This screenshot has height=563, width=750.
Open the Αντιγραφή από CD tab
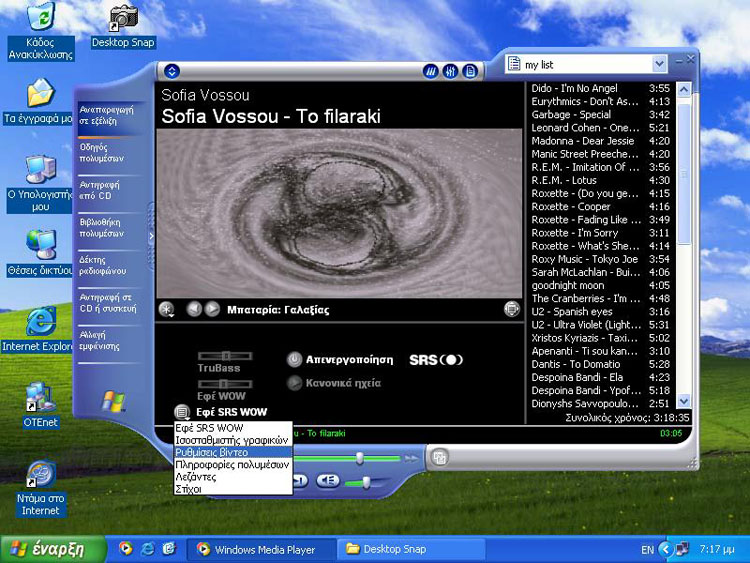click(109, 190)
